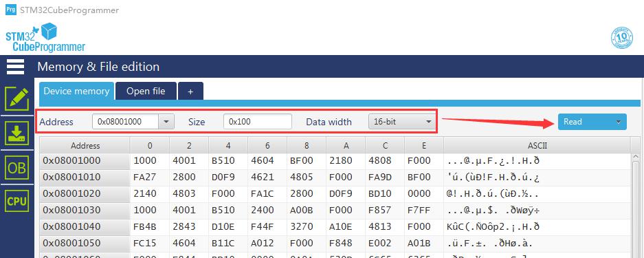Open the hamburger menu icon
The width and height of the screenshot is (644, 258).
(x=16, y=67)
